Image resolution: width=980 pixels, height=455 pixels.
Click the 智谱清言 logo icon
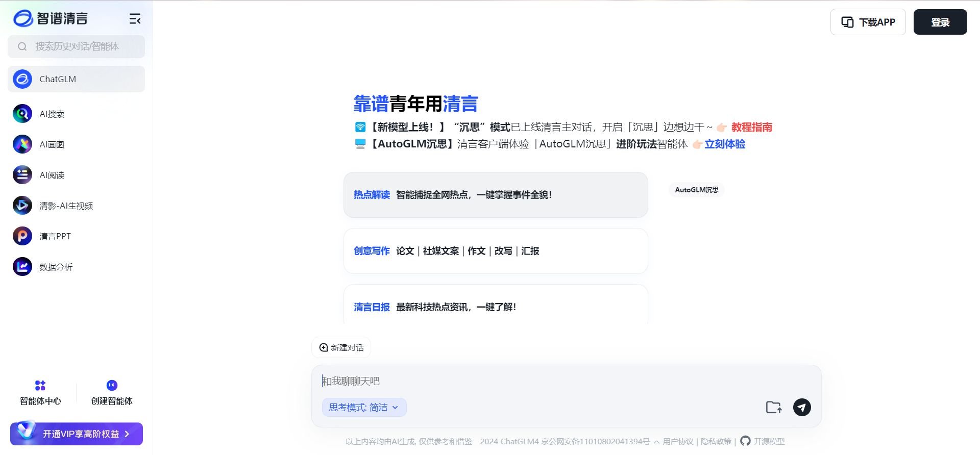(x=23, y=18)
